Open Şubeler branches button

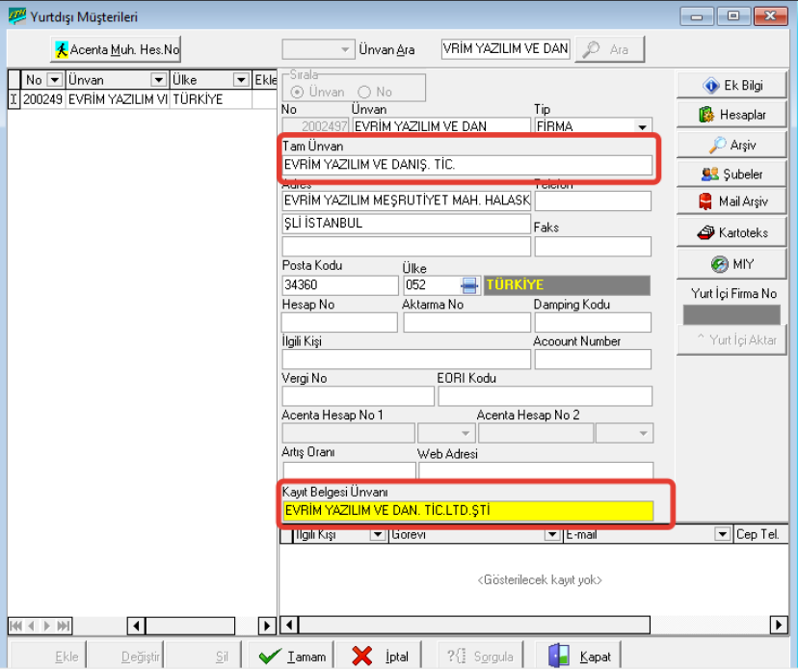tap(731, 175)
